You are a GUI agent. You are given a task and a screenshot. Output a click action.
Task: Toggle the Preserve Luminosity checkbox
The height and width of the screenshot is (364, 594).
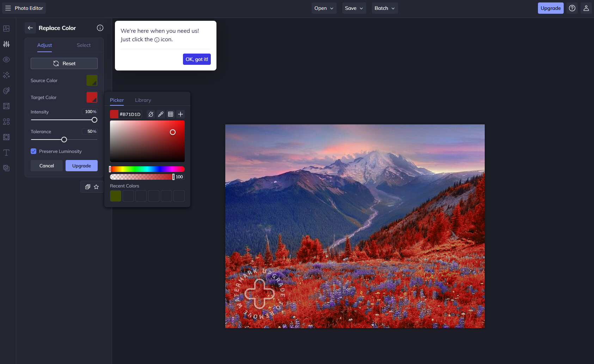coord(33,151)
